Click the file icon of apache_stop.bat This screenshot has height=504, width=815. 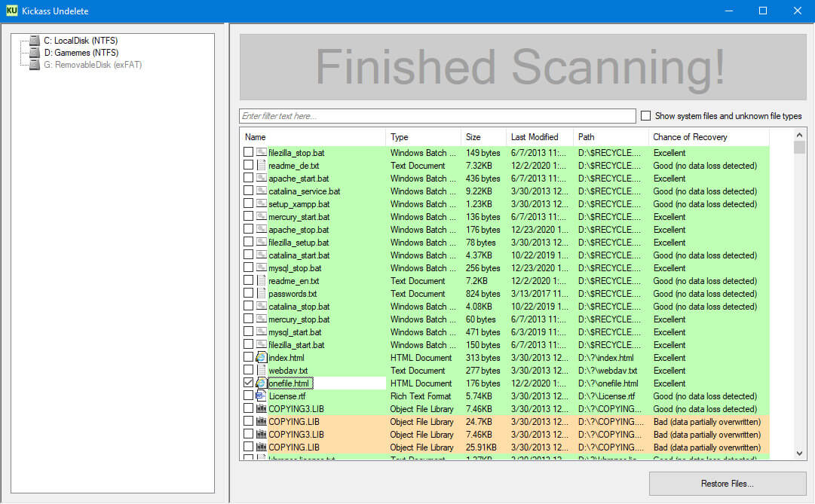click(262, 229)
